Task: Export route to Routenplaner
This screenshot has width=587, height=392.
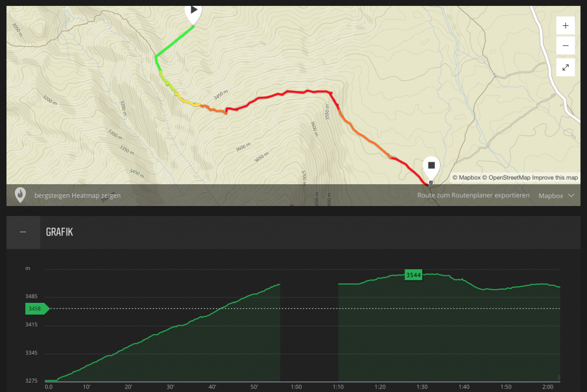Action: click(x=473, y=195)
